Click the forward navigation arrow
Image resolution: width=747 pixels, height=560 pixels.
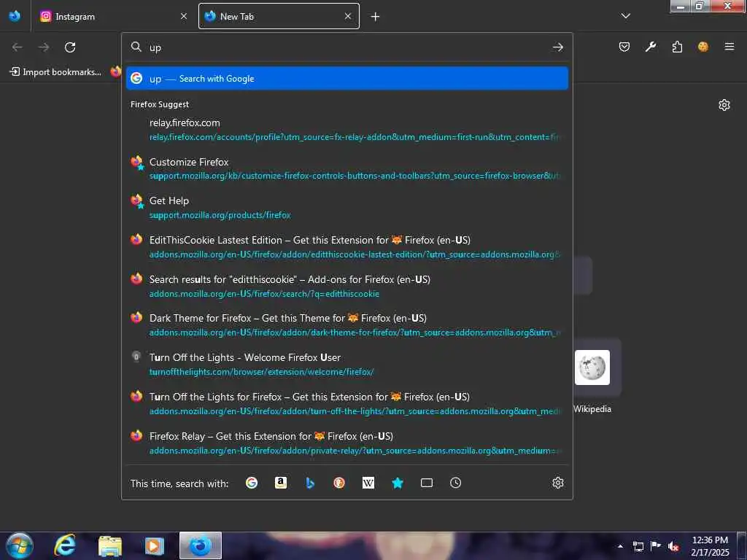pos(44,47)
